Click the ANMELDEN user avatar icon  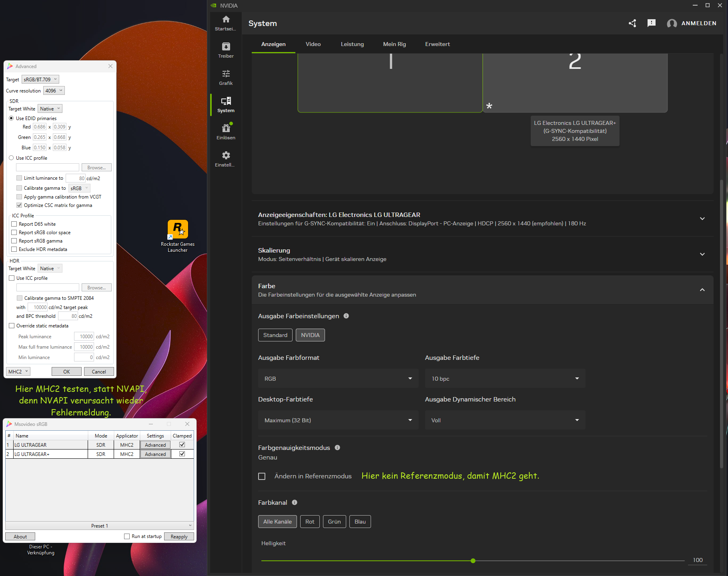click(672, 23)
